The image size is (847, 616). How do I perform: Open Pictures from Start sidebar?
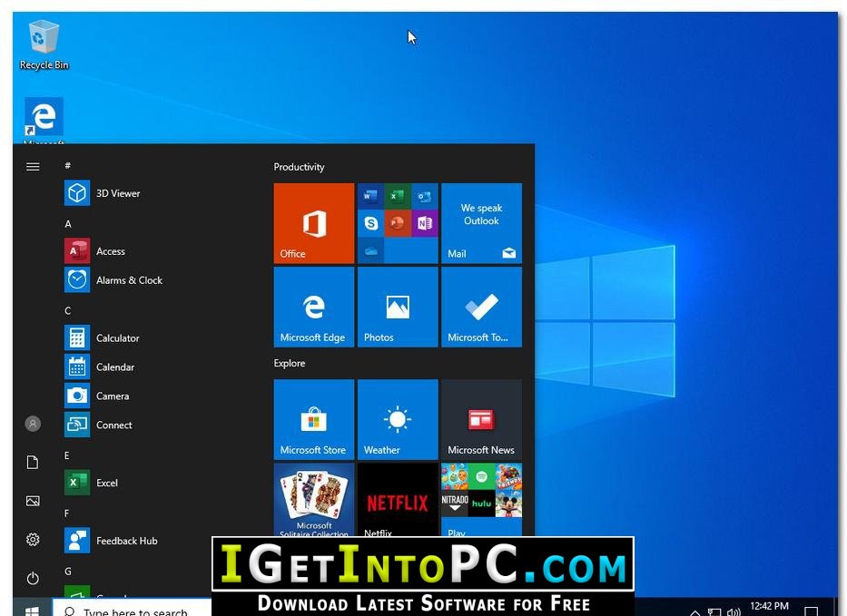tap(33, 501)
